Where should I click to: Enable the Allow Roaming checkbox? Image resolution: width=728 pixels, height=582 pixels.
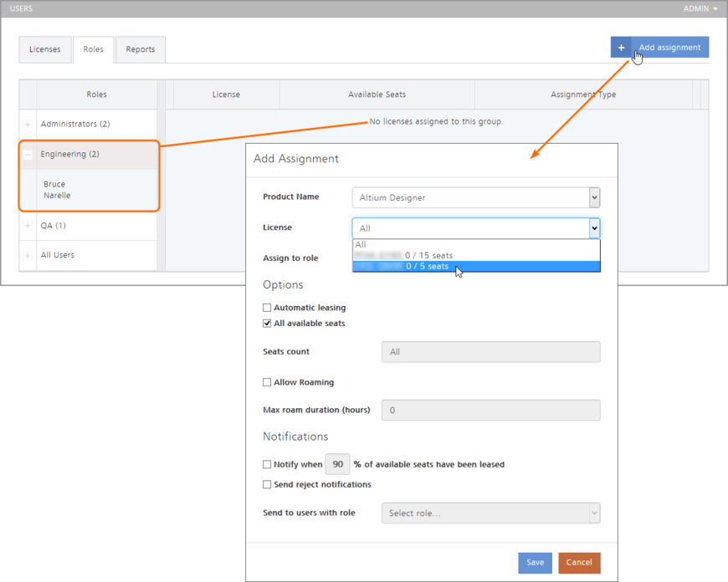[267, 382]
